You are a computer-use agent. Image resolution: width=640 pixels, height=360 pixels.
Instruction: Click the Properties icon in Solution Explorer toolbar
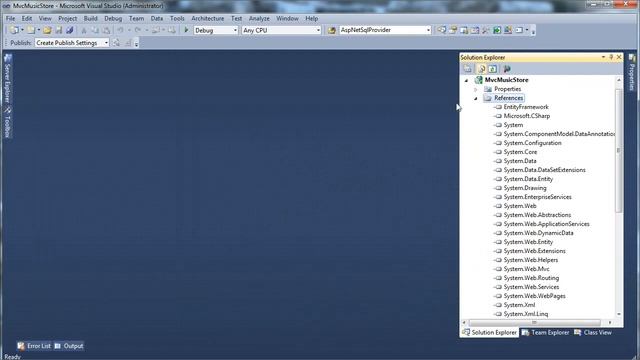468,69
